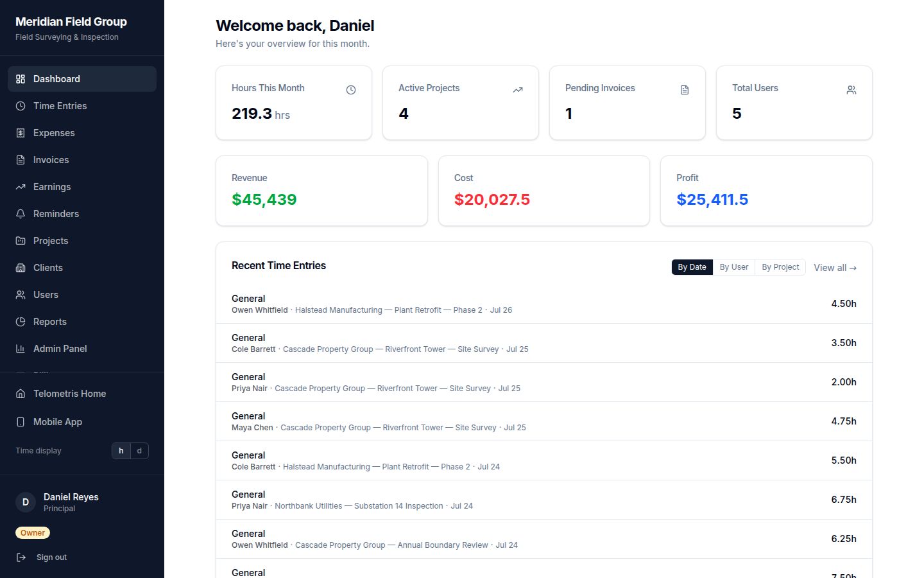
Task: Open Time Entries from the sidebar
Action: point(82,106)
